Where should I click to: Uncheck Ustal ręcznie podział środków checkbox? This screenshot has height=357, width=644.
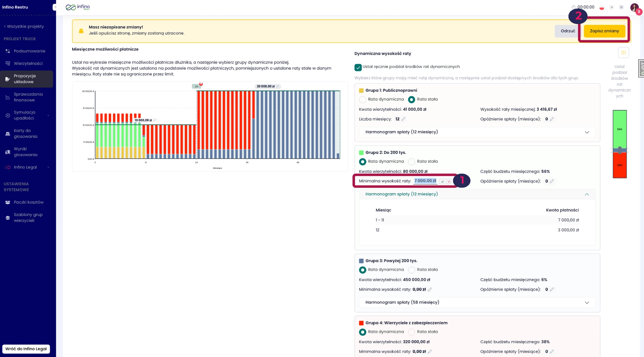coord(358,67)
